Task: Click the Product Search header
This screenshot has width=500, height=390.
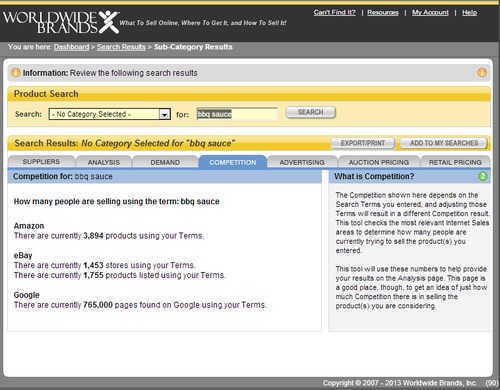Action: 46,94
